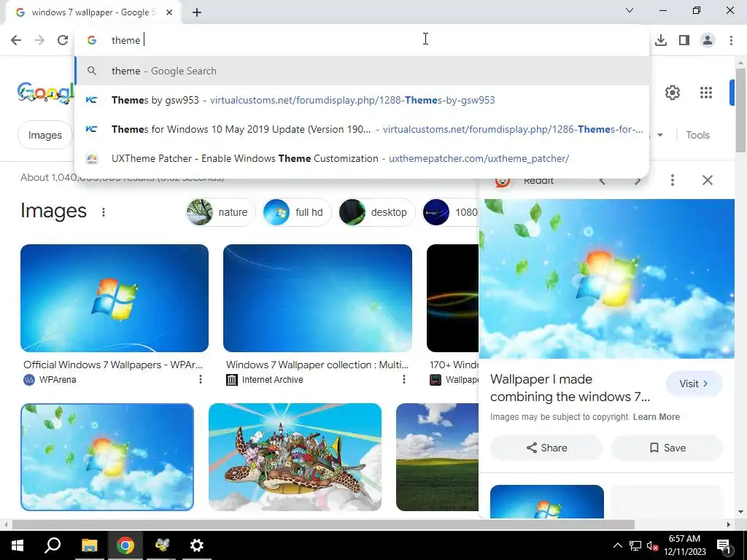Filter images by 'nature' chip
Viewport: 747px width, 560px height.
(220, 212)
